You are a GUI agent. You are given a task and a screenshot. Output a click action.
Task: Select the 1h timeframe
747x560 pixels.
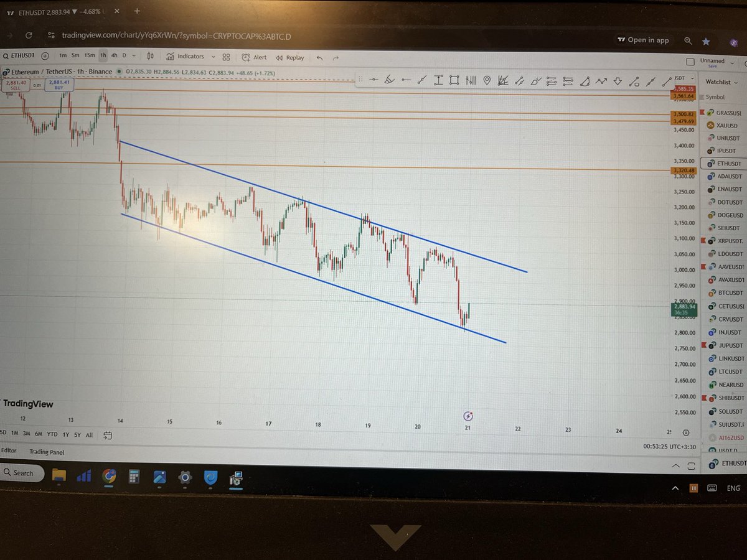pos(103,56)
